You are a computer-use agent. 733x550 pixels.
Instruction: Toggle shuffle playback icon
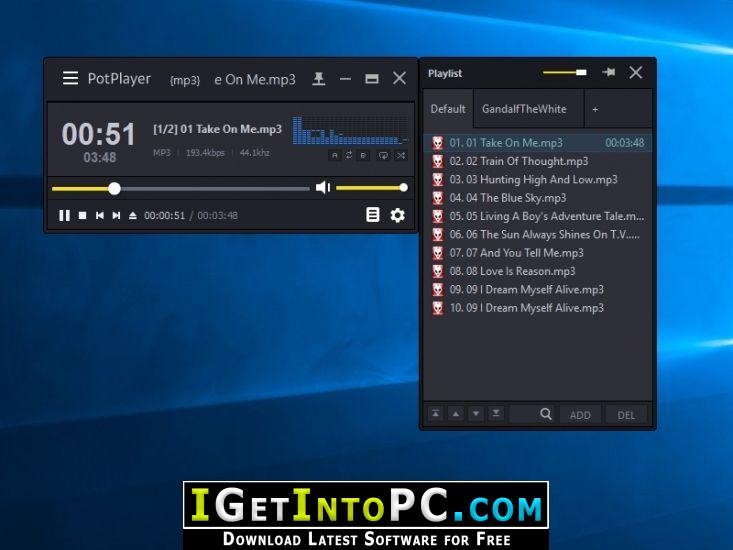click(401, 156)
